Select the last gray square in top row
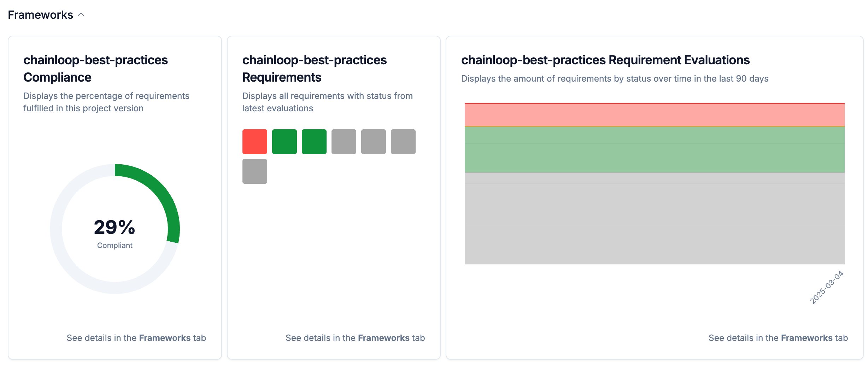The image size is (868, 371). tap(403, 141)
